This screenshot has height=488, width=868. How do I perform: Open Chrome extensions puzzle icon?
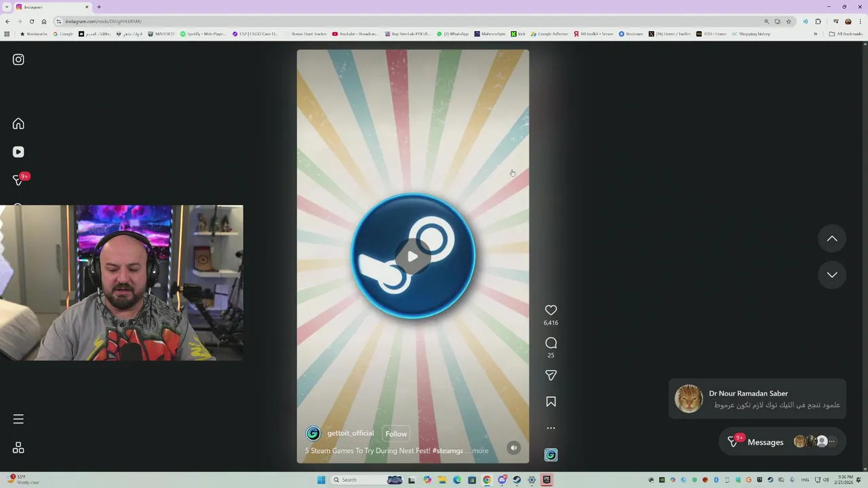pyautogui.click(x=818, y=21)
